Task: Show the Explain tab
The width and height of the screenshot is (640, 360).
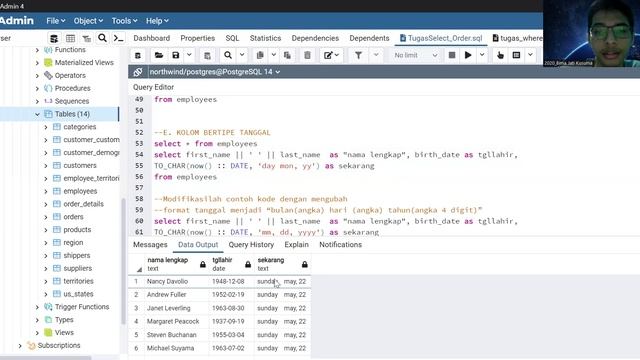Action: (296, 245)
